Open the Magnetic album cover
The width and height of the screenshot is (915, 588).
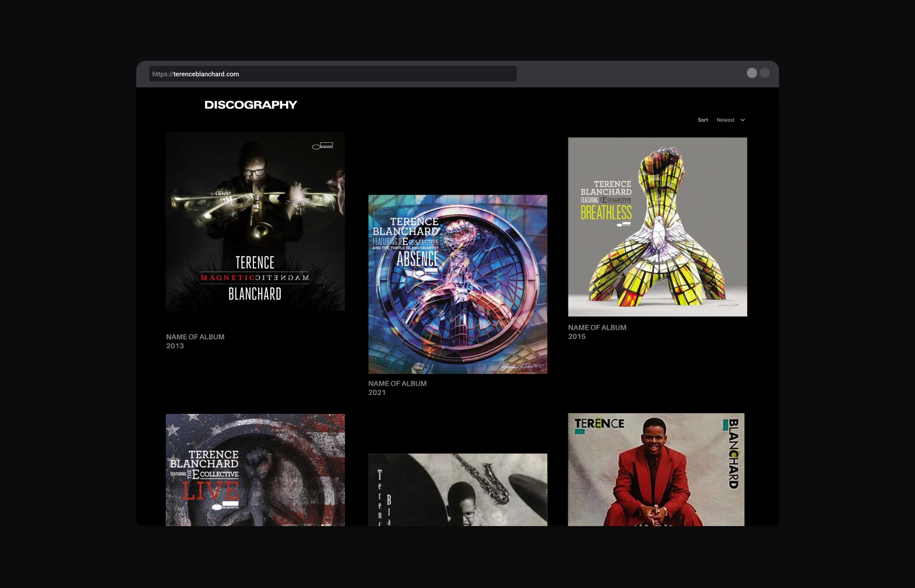(255, 221)
